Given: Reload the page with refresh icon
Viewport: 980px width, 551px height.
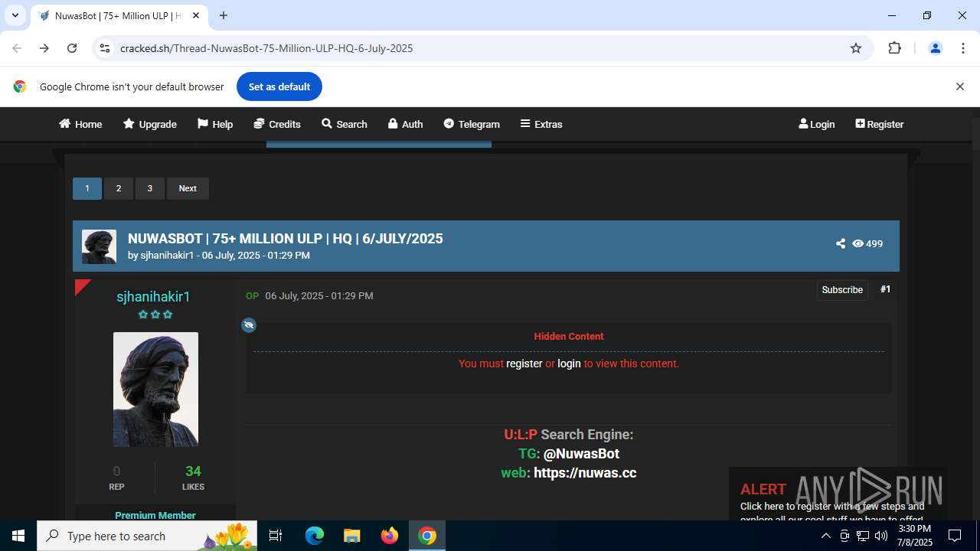Looking at the screenshot, I should [72, 48].
